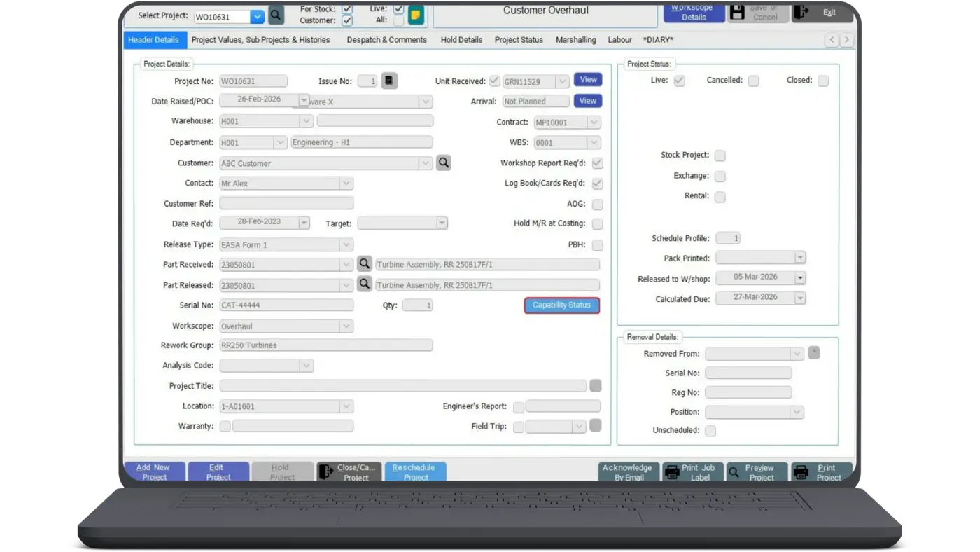Click the View button beside Unit Received
Image resolution: width=980 pixels, height=552 pixels.
(588, 80)
